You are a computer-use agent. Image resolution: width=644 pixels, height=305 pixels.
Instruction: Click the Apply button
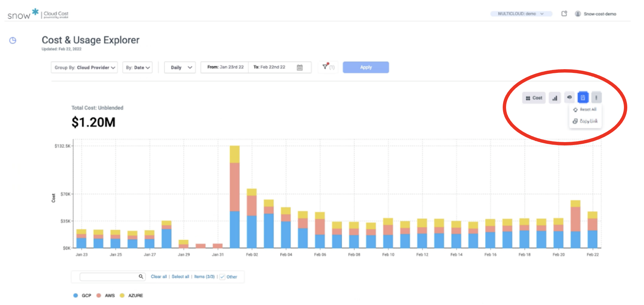click(366, 67)
